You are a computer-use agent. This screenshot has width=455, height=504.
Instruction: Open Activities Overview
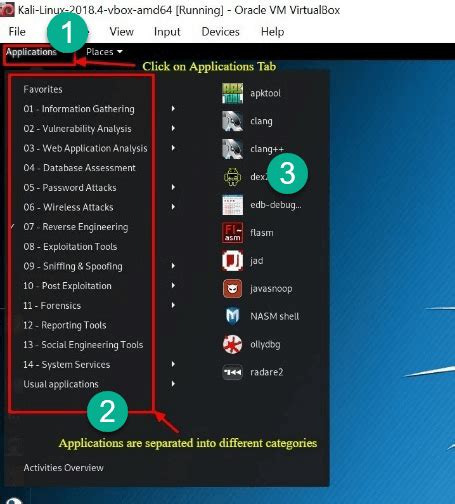[63, 468]
